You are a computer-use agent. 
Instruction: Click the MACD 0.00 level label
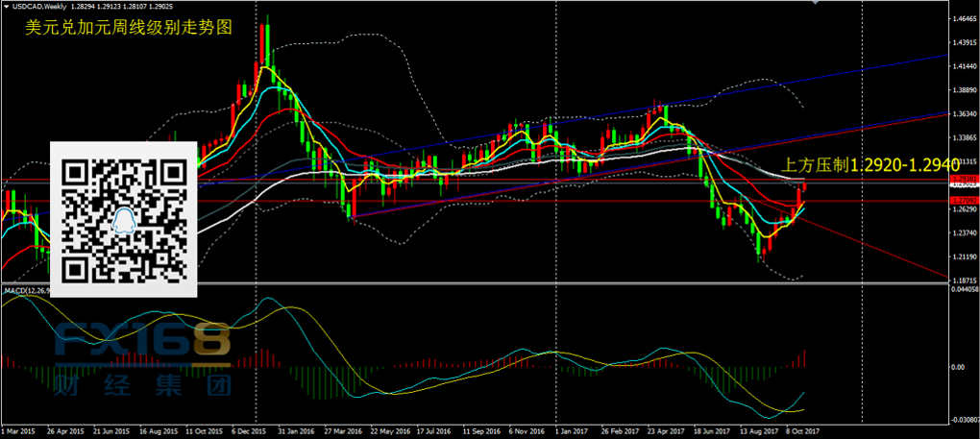pos(957,367)
